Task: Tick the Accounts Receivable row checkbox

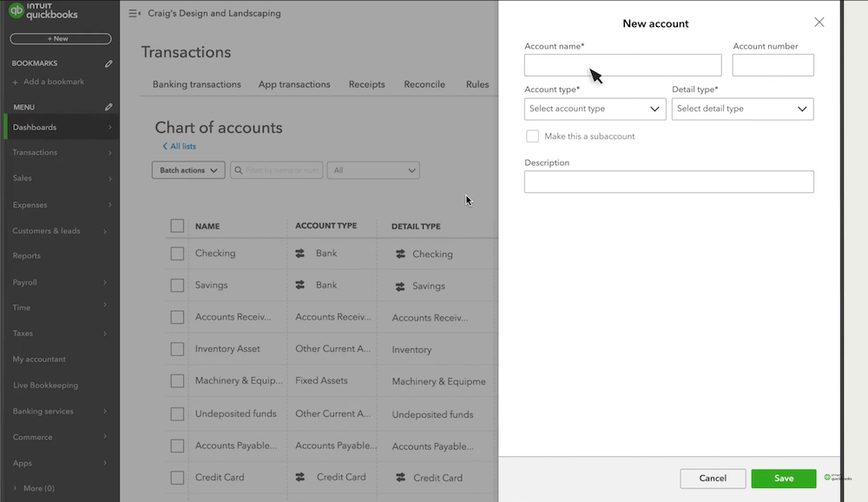Action: click(177, 317)
